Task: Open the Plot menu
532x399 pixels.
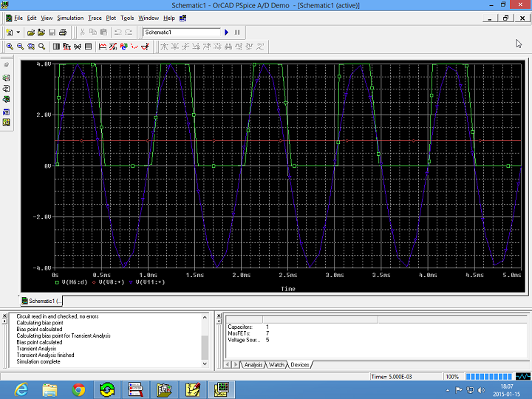Action: 111,18
